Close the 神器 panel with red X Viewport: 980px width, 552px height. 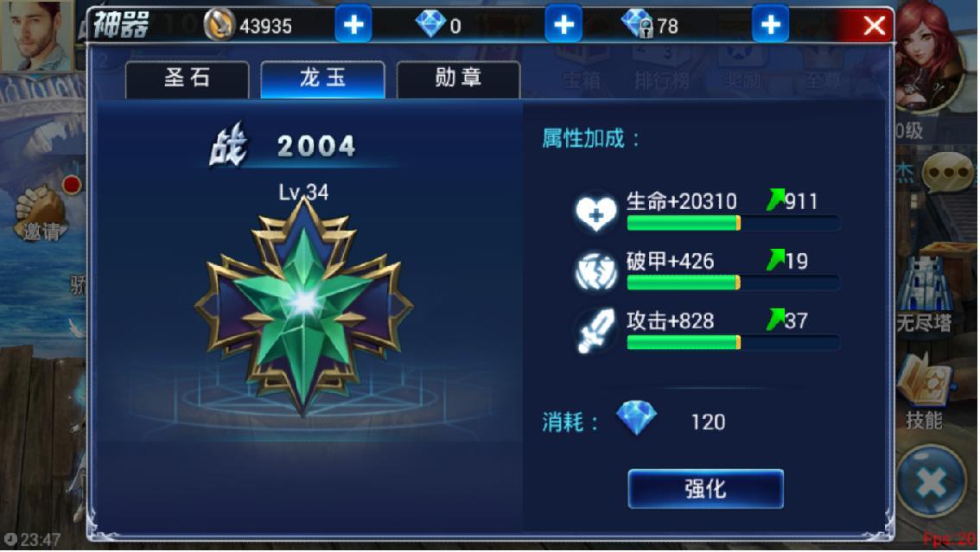pyautogui.click(x=873, y=26)
